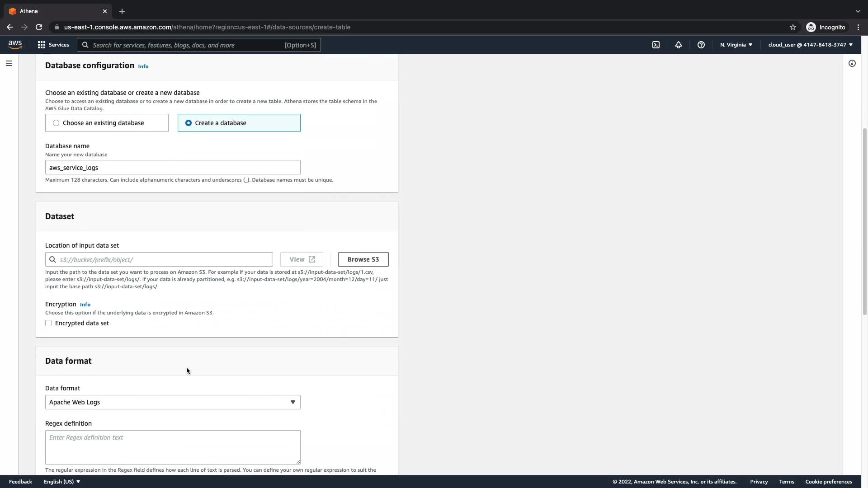
Task: Click the Browse S3 button
Action: tap(363, 259)
